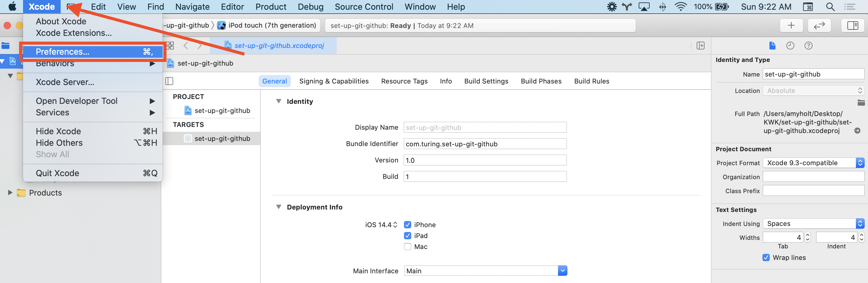The image size is (868, 283).
Task: Add editor on right
Action: 701,46
